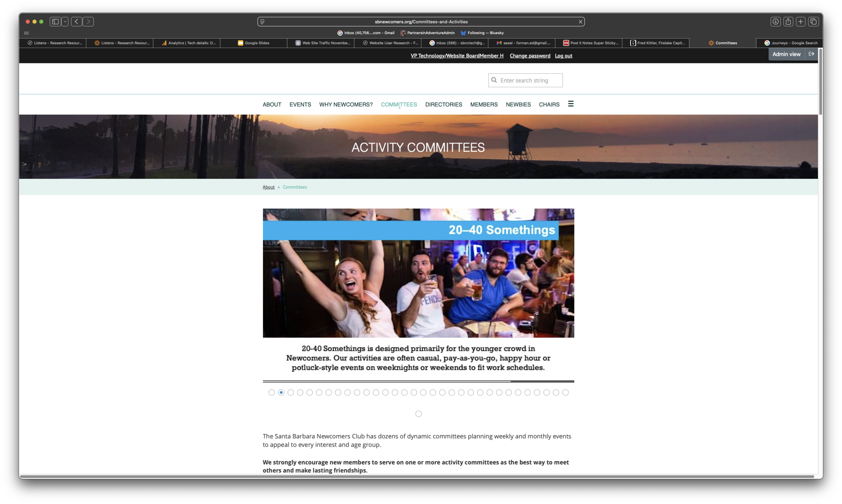The image size is (842, 504).
Task: Switch to the Google Slides tab
Action: point(254,43)
